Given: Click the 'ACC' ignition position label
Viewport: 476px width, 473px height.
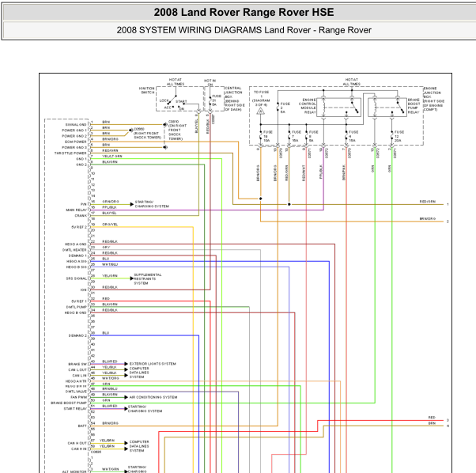Looking at the screenshot, I should tap(168, 108).
